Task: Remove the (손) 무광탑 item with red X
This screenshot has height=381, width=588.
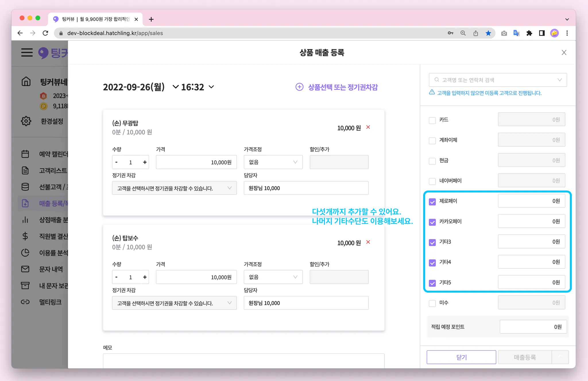Action: (368, 127)
